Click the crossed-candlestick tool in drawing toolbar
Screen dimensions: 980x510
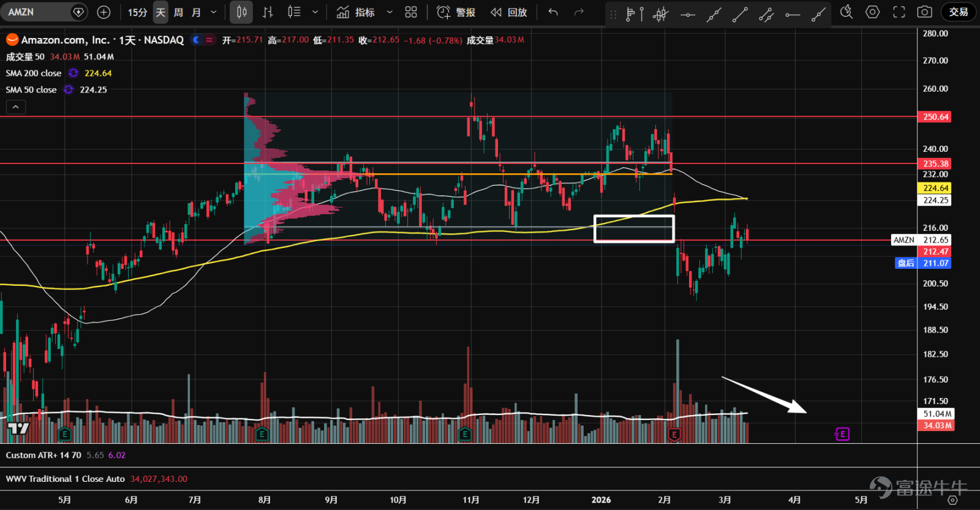click(x=660, y=14)
